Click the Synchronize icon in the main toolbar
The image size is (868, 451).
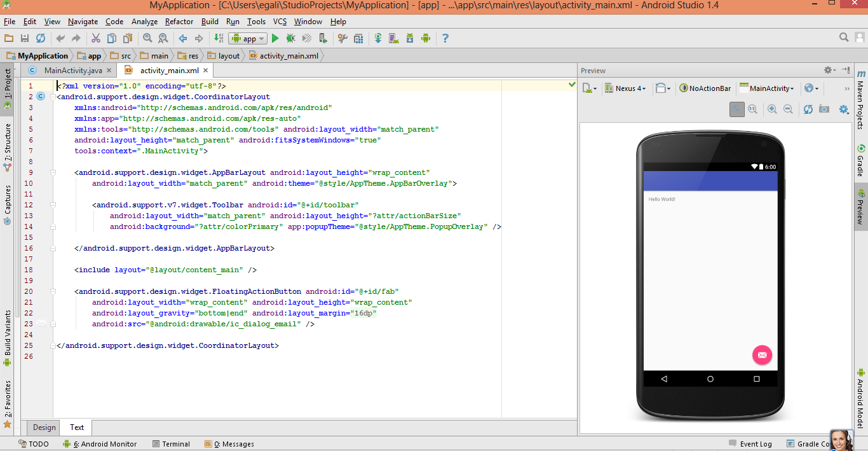(x=41, y=38)
